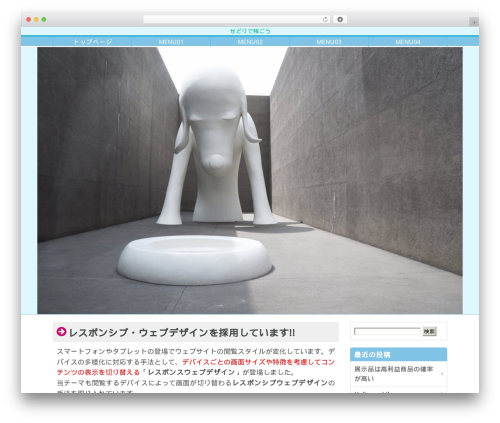
Task: Maximize the window with green button
Action: coord(44,19)
